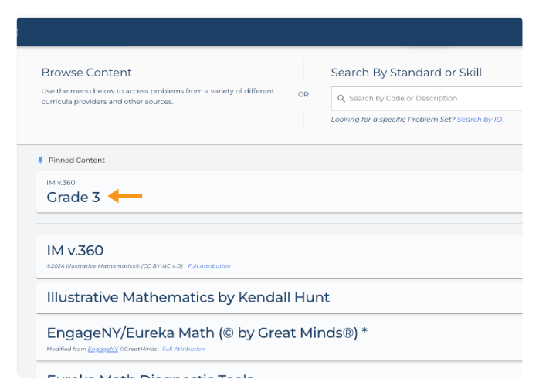Follow the EngageNY link in the attribution

tap(103, 349)
